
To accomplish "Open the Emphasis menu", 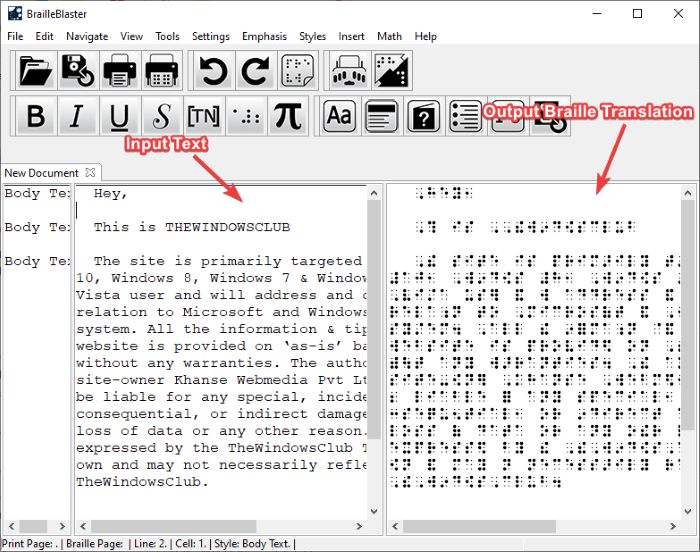I will coord(264,36).
